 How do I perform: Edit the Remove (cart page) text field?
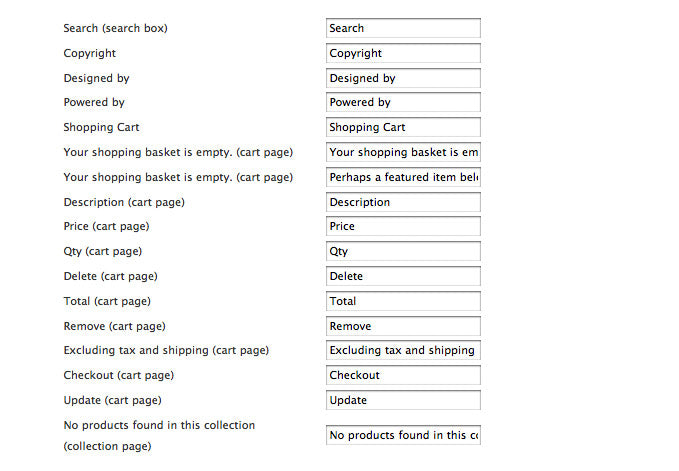403,326
